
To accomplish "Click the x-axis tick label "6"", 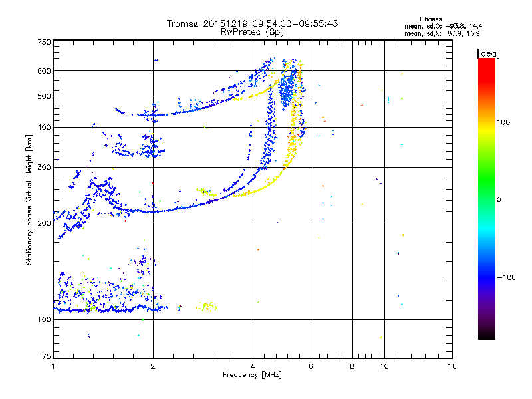I will pyautogui.click(x=311, y=366).
